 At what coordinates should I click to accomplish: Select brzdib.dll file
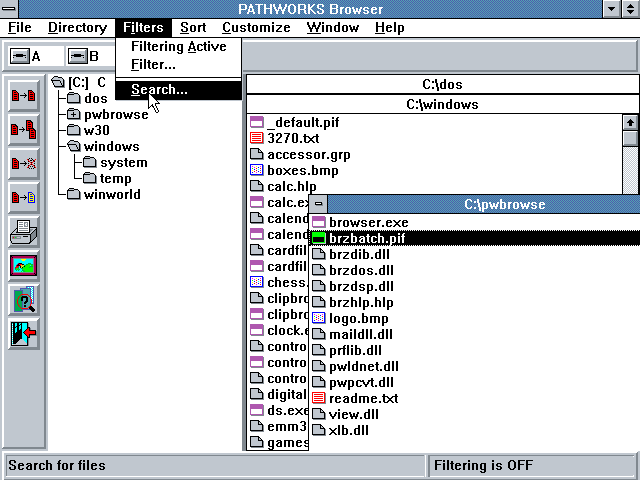(351, 254)
